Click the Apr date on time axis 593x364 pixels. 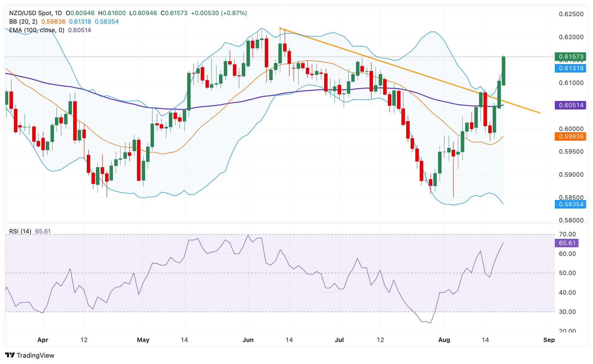coord(43,340)
